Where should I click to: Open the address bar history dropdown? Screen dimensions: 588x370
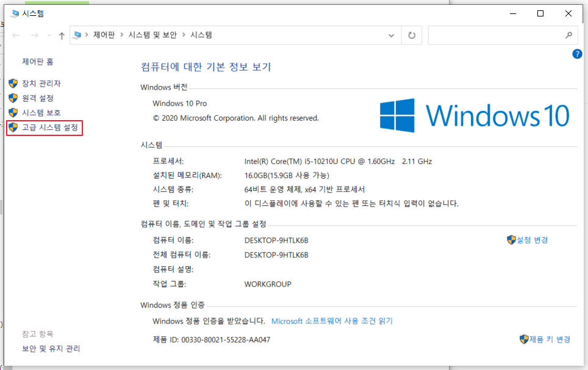(391, 35)
